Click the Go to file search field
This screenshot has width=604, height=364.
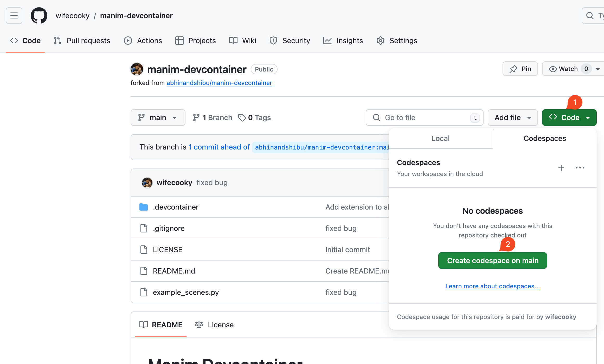424,118
